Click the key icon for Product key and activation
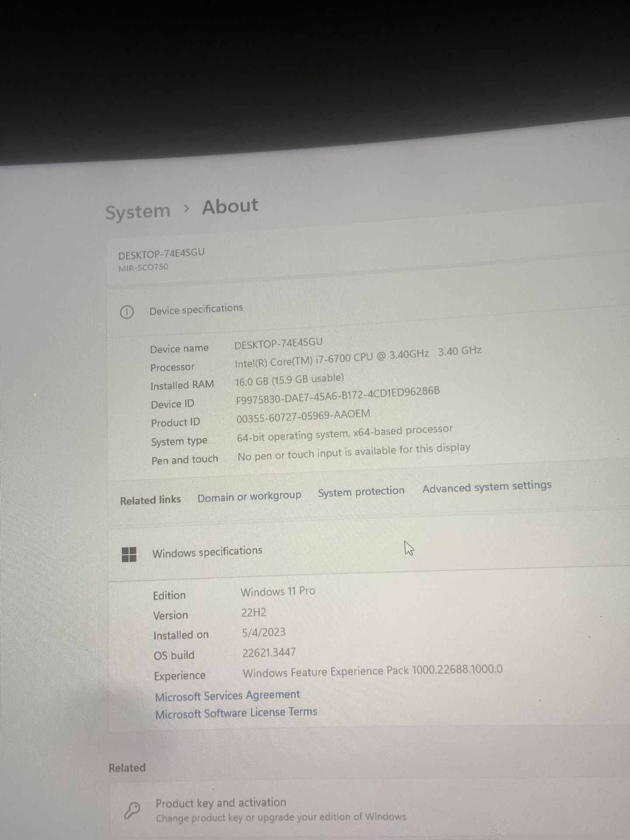The image size is (630, 840). 132,810
